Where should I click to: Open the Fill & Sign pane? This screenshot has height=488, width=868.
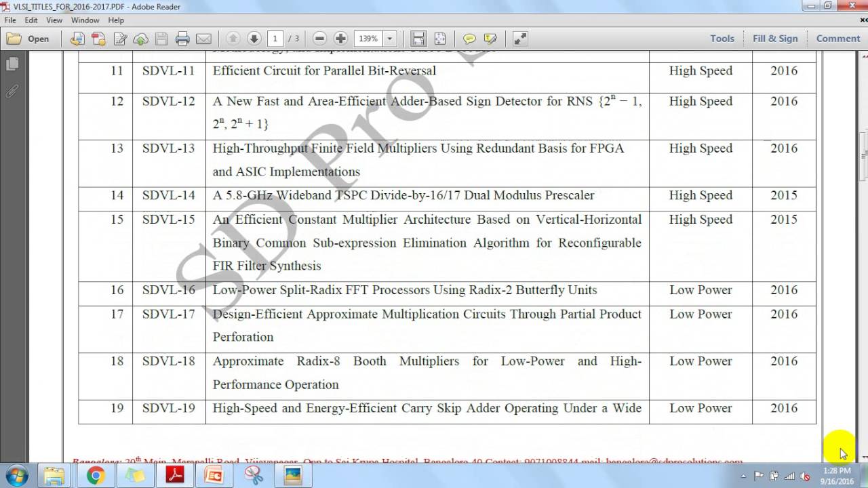click(x=775, y=39)
